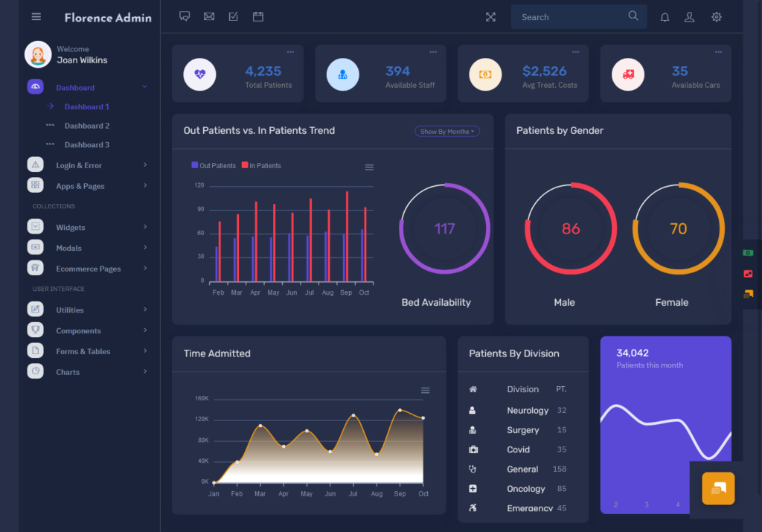Image resolution: width=762 pixels, height=532 pixels.
Task: Toggle fullscreen with the expand icon
Action: click(x=490, y=16)
